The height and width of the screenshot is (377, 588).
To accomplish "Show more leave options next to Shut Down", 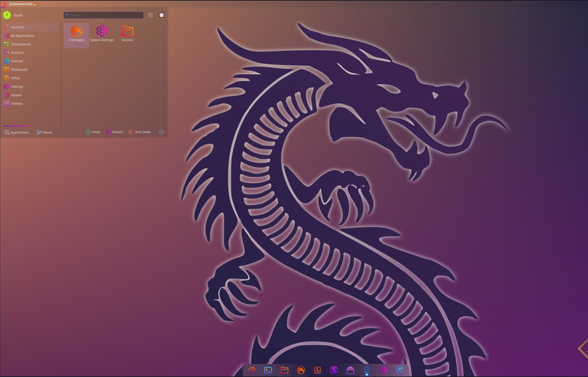I will click(161, 132).
